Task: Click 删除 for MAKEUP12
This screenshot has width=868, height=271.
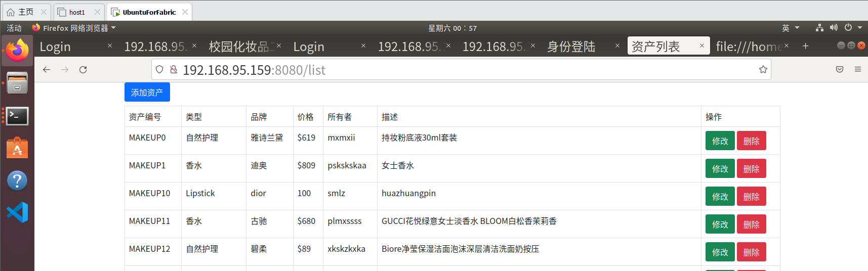Action: [x=752, y=252]
